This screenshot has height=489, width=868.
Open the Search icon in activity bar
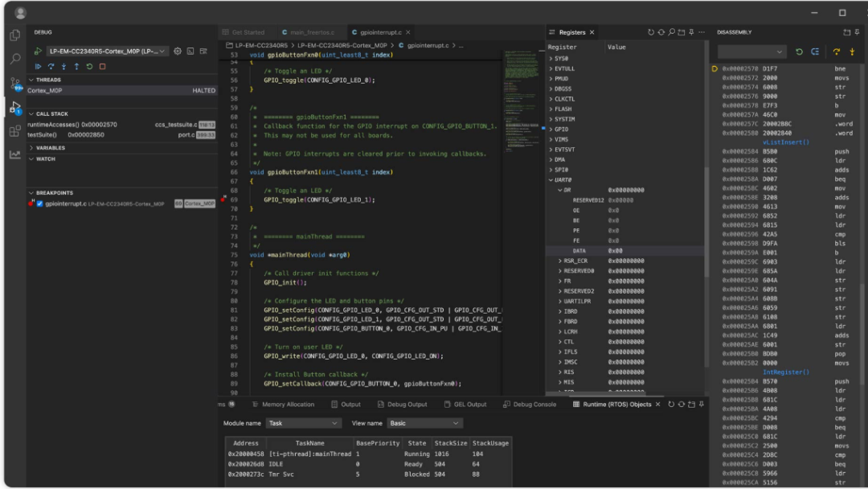[15, 59]
